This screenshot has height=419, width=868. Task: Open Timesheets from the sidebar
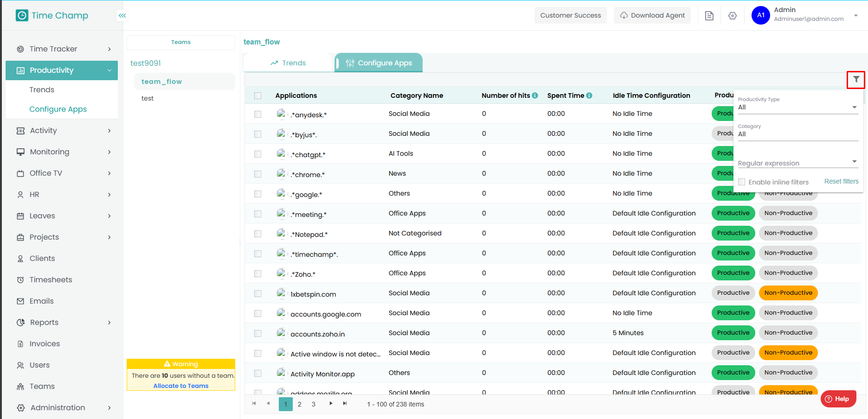click(51, 280)
